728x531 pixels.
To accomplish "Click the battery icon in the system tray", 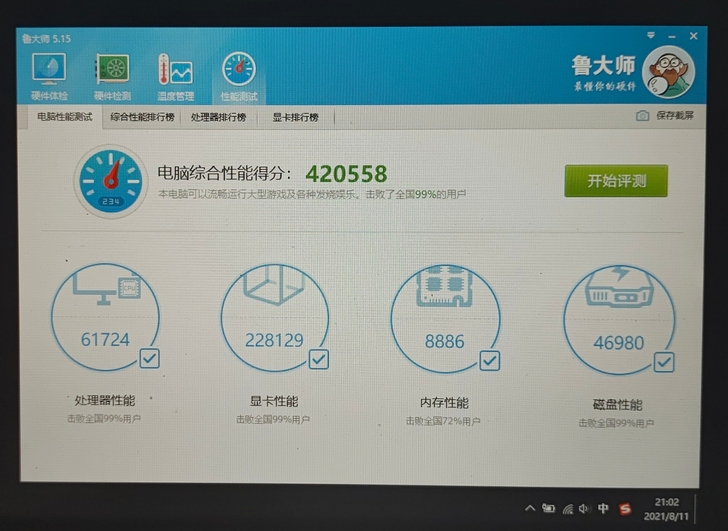I will tap(548, 508).
